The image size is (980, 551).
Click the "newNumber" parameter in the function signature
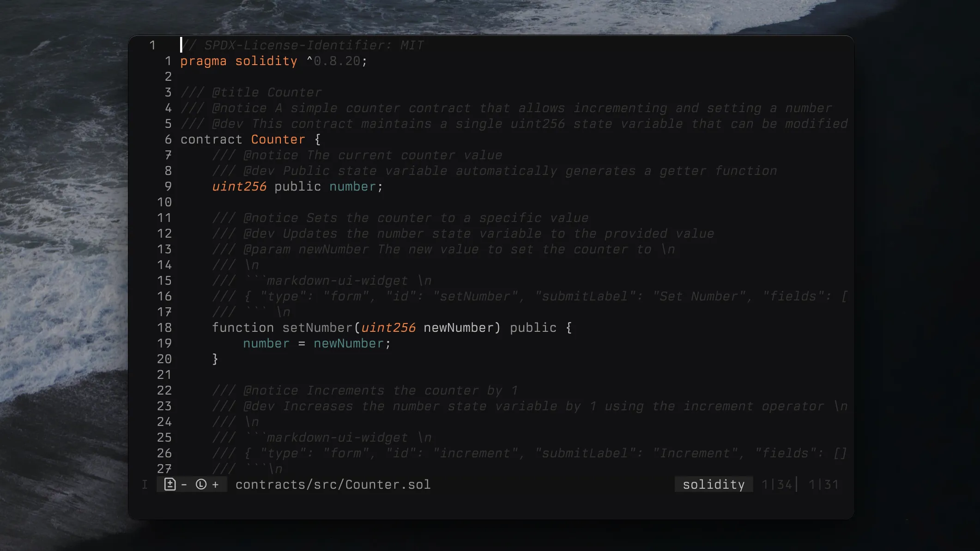tap(459, 328)
